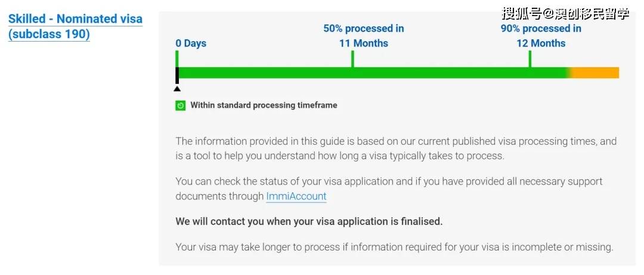Click the black current-position marker on the bar
Image resolution: width=644 pixels, height=275 pixels.
pyautogui.click(x=177, y=75)
